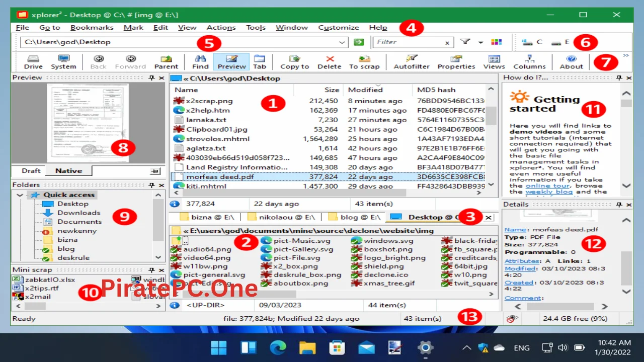This screenshot has width=644, height=362.
Task: Open the Actions menu
Action: (x=221, y=28)
